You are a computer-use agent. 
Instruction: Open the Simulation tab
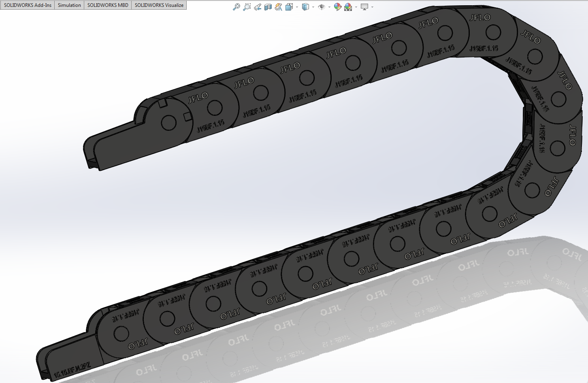[69, 5]
